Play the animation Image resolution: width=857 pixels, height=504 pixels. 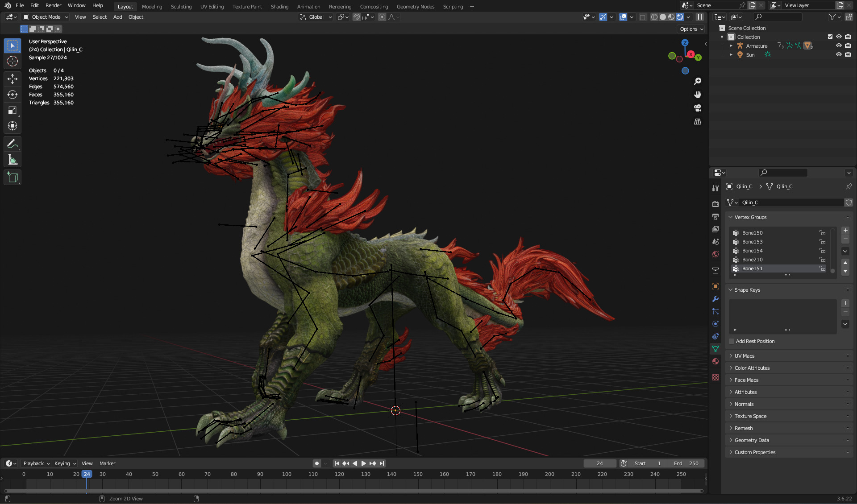[364, 463]
